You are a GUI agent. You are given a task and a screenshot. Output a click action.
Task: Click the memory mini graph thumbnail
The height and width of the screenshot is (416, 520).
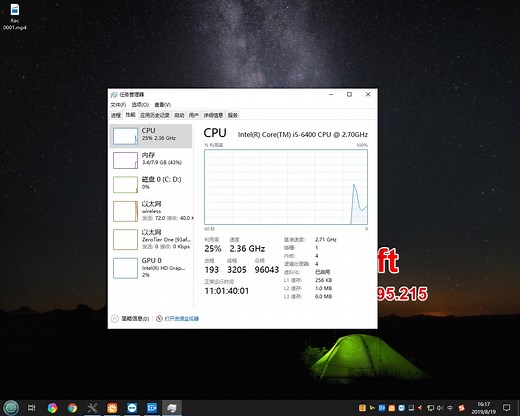[x=125, y=160]
